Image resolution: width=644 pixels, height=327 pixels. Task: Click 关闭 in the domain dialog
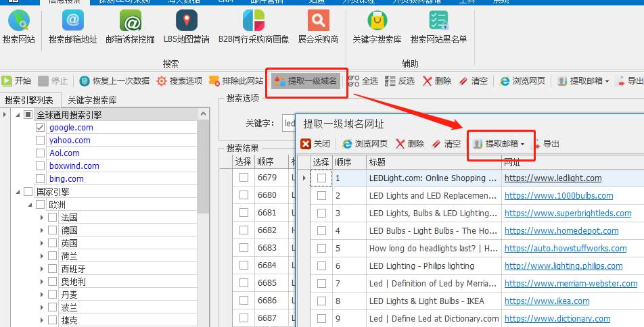pyautogui.click(x=315, y=144)
